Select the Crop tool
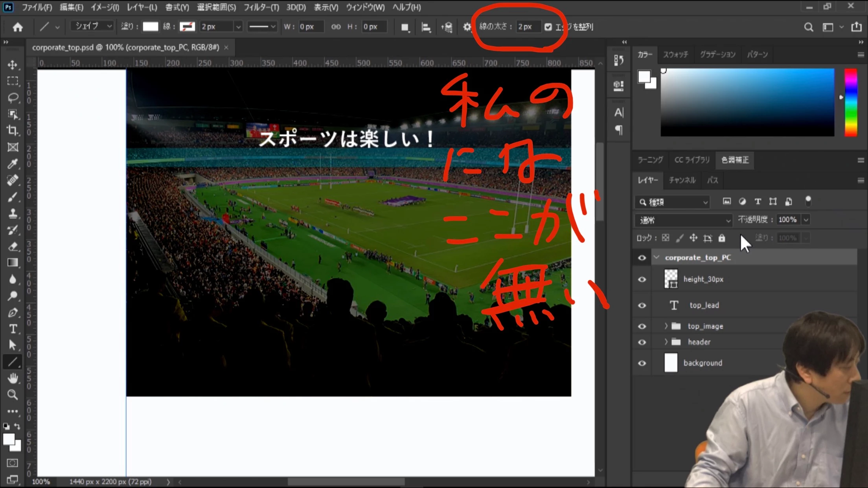Viewport: 868px width, 488px height. [13, 130]
